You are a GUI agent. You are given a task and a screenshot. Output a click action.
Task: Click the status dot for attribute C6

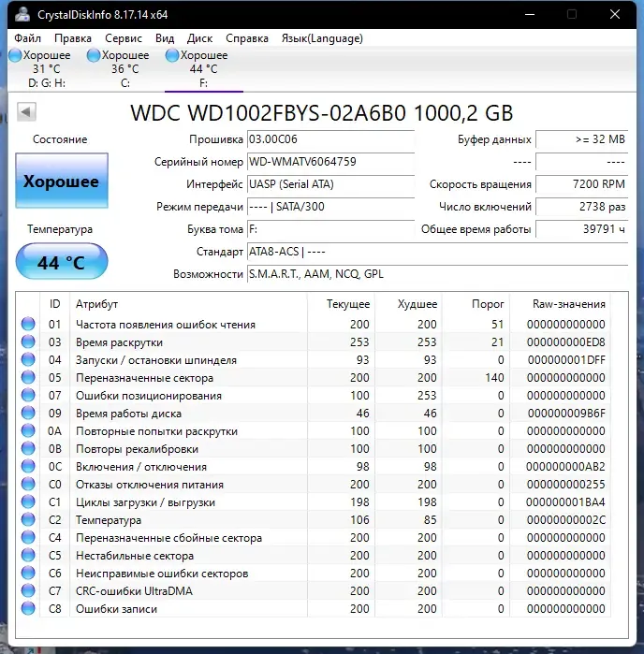coord(28,574)
